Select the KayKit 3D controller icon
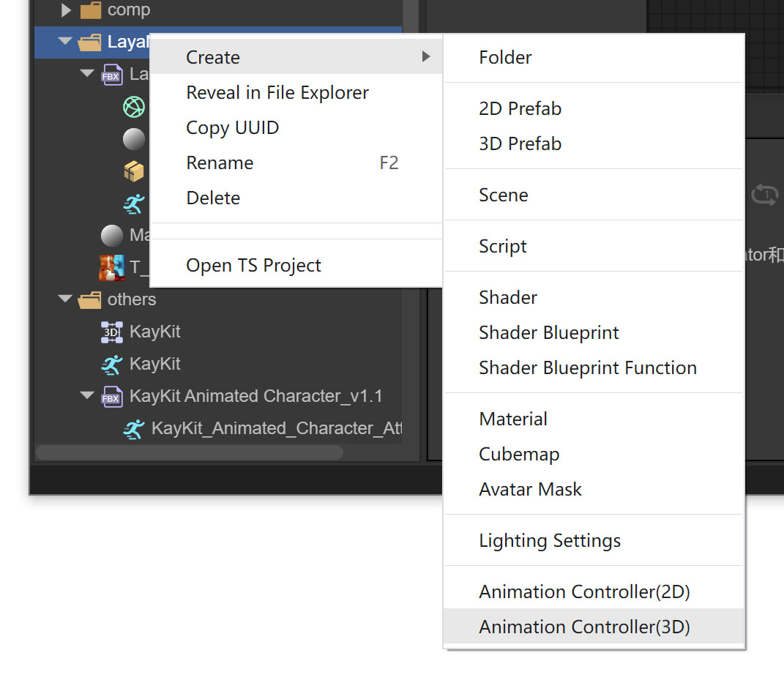Viewport: 784px width, 683px height. tap(111, 332)
